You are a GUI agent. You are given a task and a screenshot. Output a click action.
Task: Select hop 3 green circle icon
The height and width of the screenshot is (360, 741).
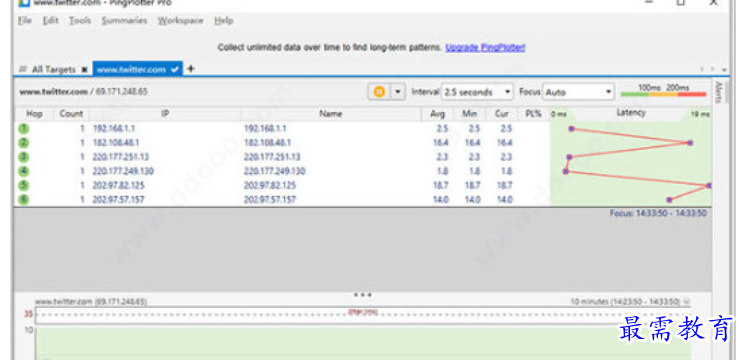[24, 157]
